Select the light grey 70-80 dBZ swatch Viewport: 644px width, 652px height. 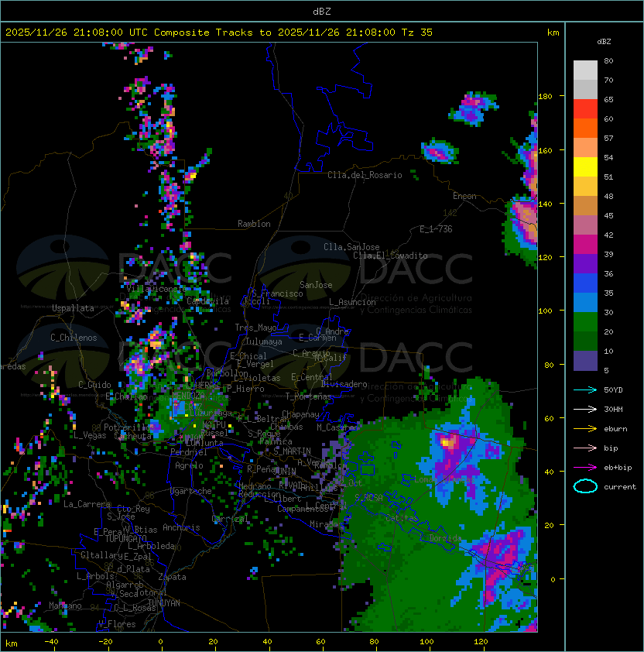[x=585, y=70]
